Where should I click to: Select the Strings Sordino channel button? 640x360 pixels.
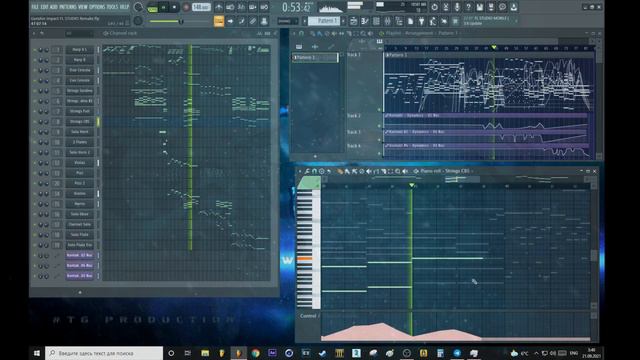80,91
